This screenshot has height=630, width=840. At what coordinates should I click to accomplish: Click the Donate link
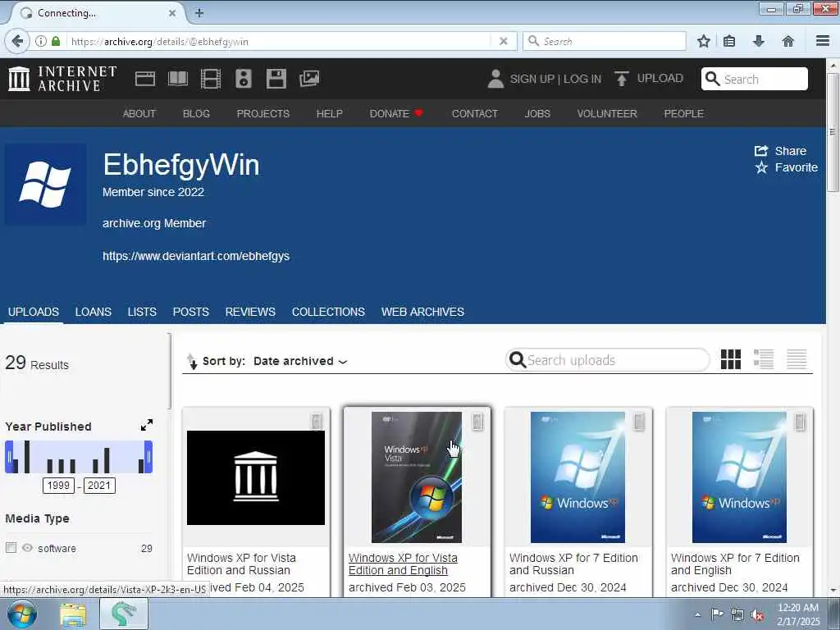[396, 113]
